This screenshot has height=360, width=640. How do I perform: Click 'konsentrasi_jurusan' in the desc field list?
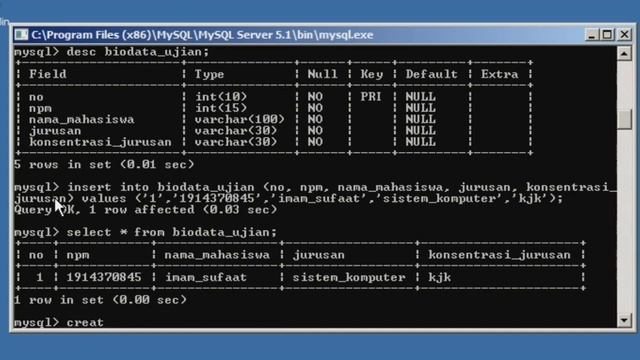[100, 142]
